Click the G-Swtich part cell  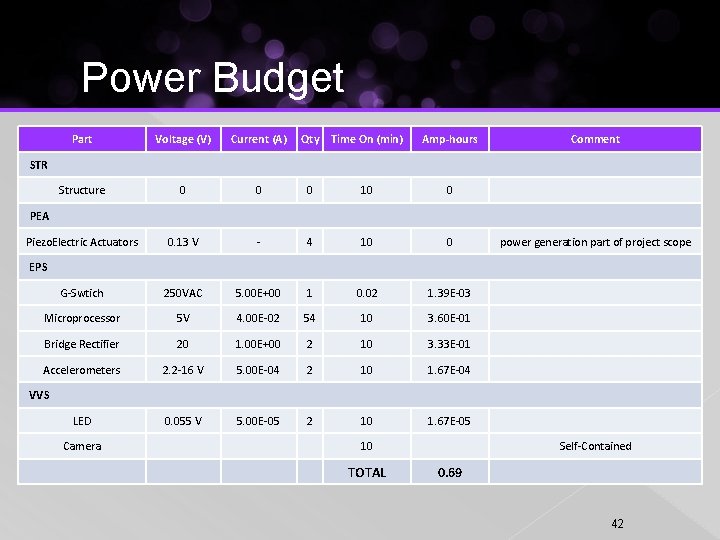[82, 293]
